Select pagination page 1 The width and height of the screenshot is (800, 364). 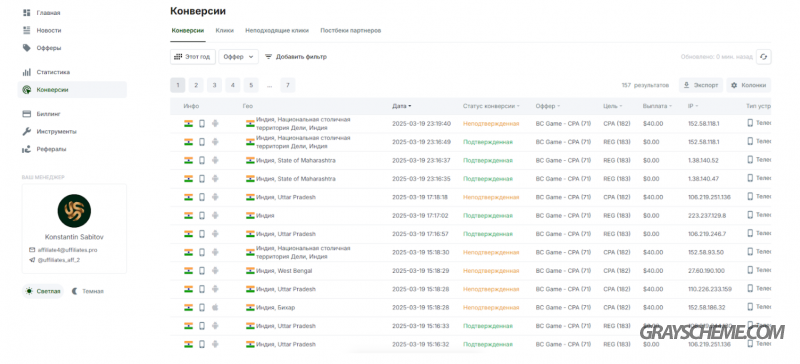click(x=178, y=85)
